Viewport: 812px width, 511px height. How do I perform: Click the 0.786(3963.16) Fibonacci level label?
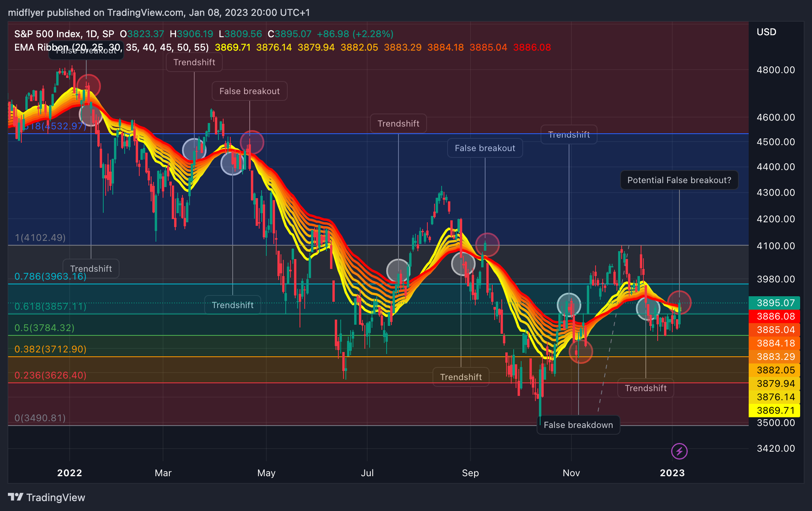(51, 276)
